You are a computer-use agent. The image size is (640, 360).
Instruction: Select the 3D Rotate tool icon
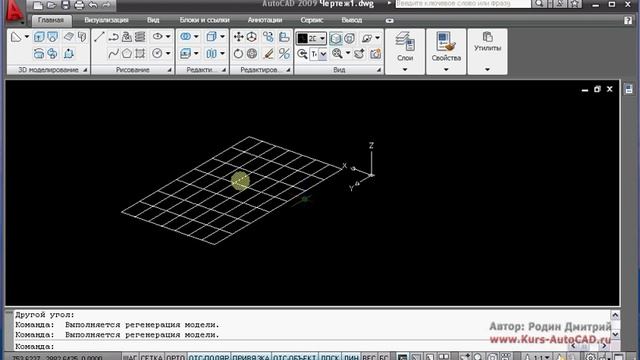tap(252, 53)
